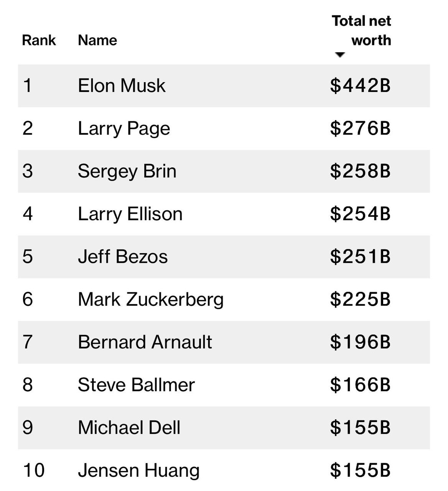Select the Sergey Brin name
Image resolution: width=448 pixels, height=491 pixels.
click(x=127, y=171)
